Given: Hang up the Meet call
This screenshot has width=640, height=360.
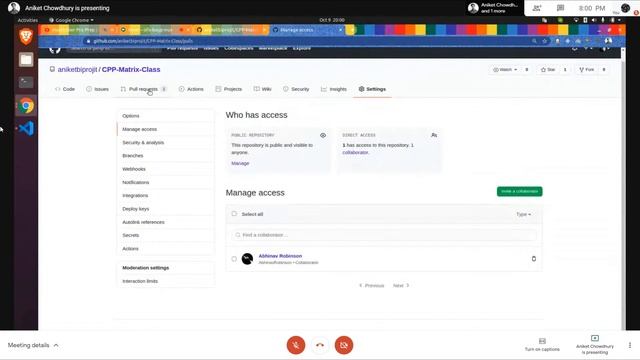Looking at the screenshot, I should (x=320, y=345).
